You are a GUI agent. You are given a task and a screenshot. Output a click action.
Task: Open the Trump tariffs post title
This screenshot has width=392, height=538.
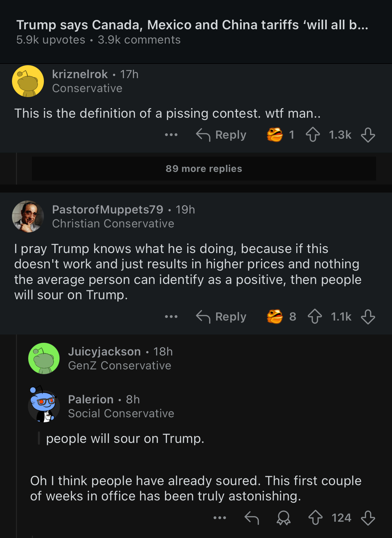(x=192, y=25)
